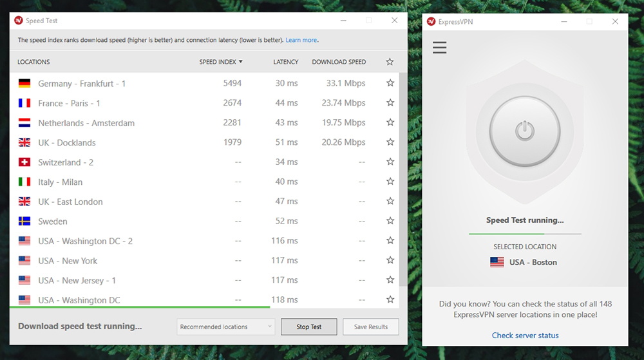Mark Italy - Milan as favorite

click(x=390, y=182)
